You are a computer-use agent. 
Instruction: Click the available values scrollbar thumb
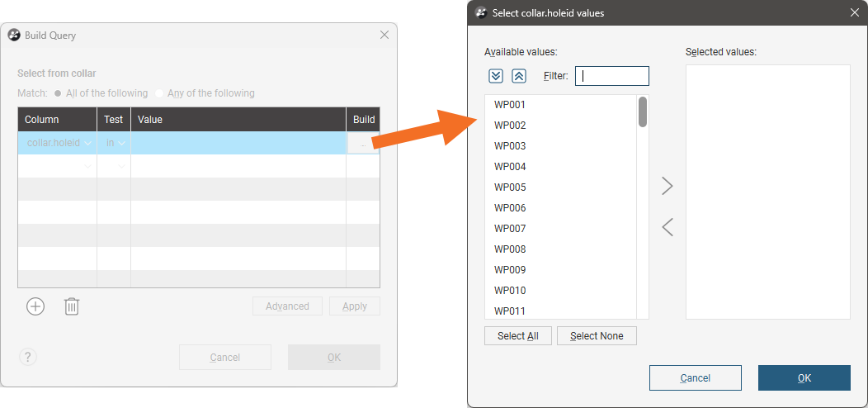click(643, 112)
